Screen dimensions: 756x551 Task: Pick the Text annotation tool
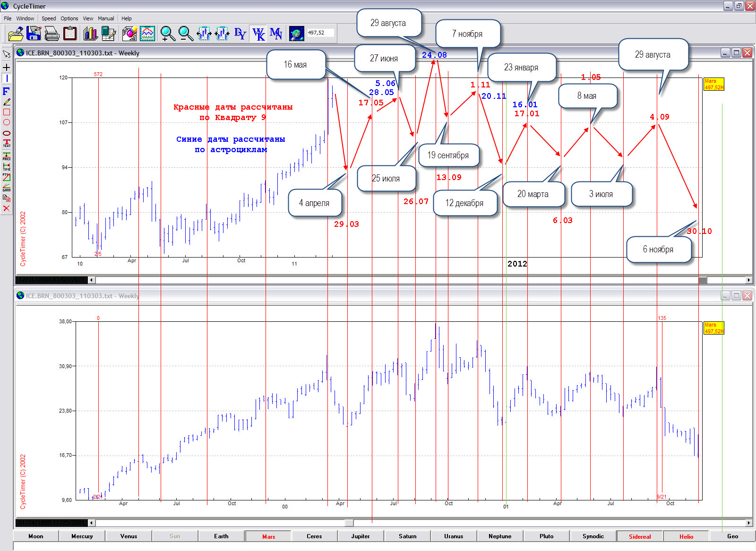click(7, 143)
